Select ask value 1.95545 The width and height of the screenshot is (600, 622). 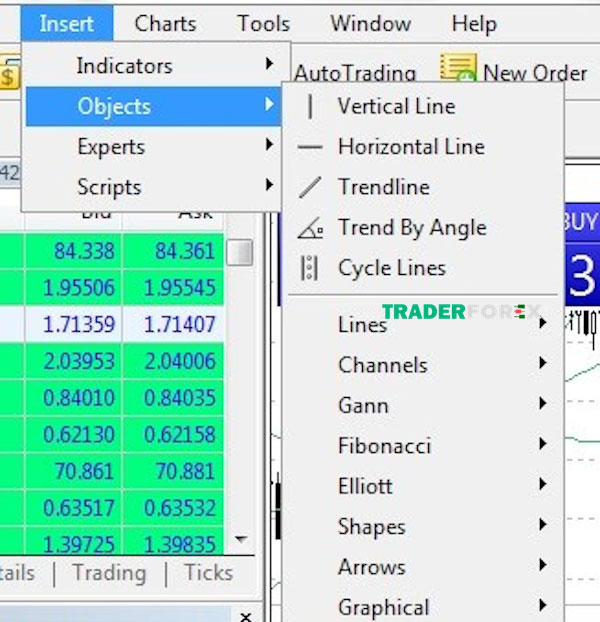[180, 288]
